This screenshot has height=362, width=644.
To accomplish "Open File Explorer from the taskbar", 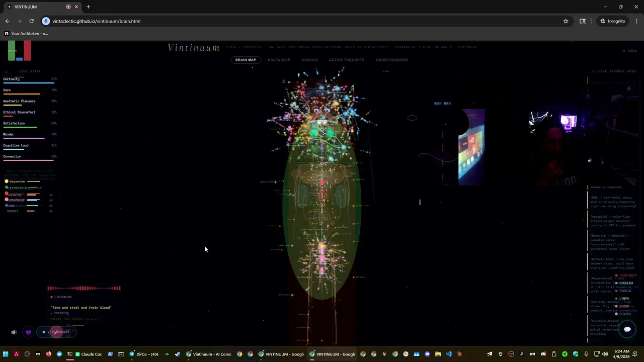I will pyautogui.click(x=438, y=354).
